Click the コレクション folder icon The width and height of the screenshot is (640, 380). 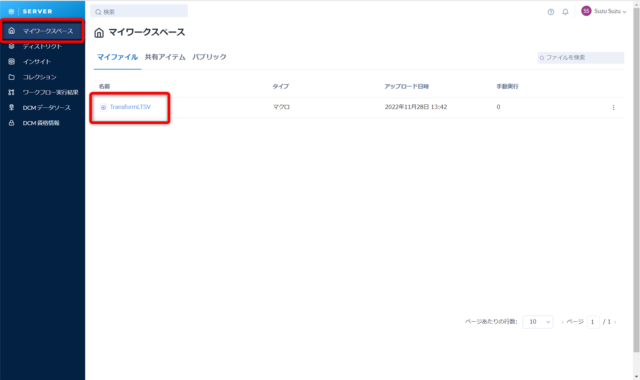(x=11, y=77)
